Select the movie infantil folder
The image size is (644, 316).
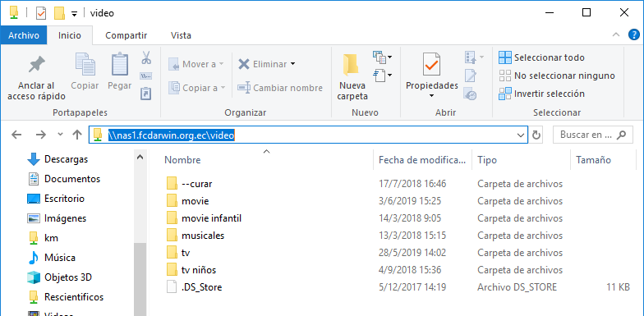coord(211,218)
